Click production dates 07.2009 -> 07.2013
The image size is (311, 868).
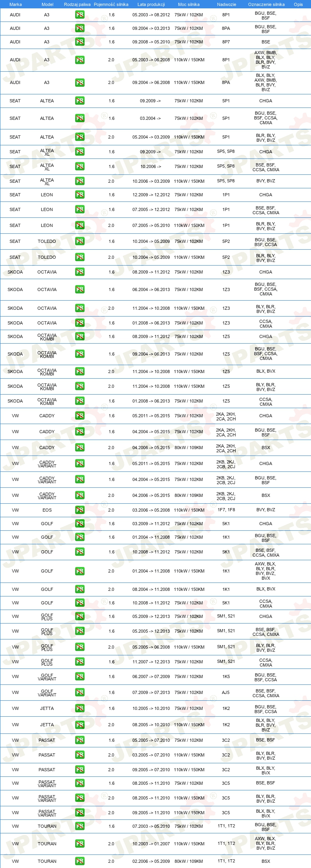(x=151, y=692)
